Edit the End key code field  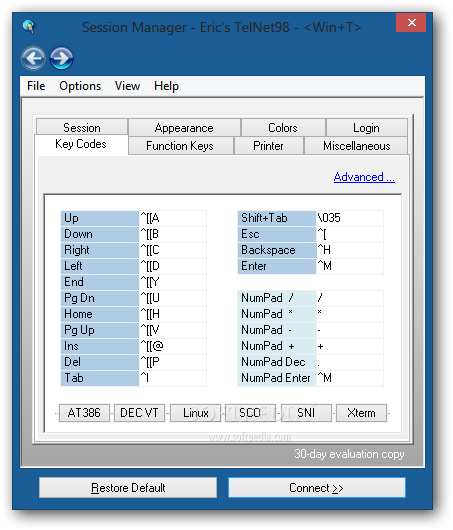173,282
